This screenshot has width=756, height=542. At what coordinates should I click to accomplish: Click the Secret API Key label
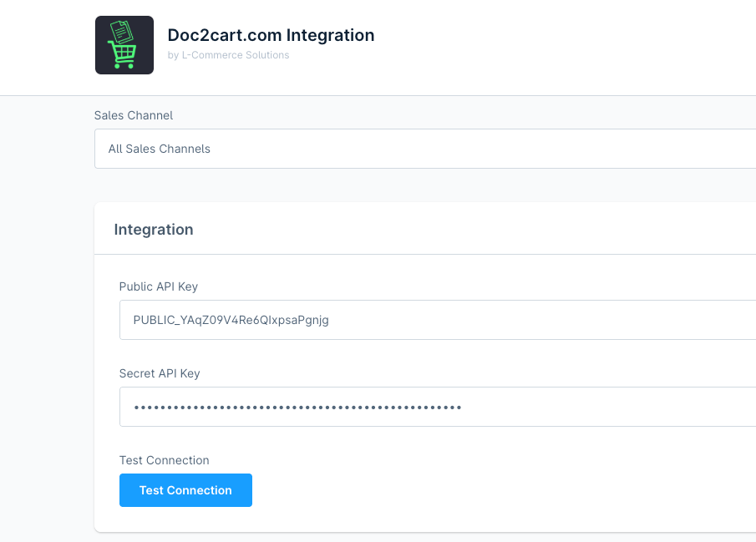click(x=158, y=373)
